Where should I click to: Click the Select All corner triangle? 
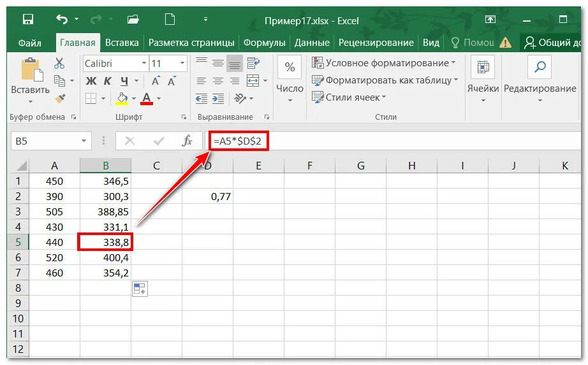point(21,165)
